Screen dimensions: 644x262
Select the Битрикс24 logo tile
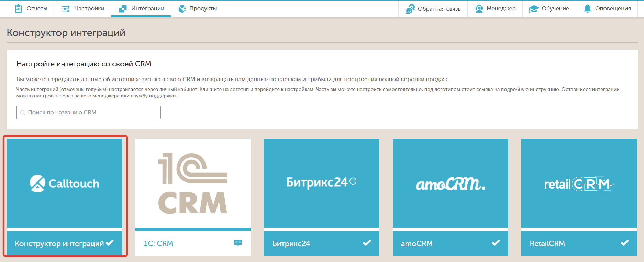321,183
